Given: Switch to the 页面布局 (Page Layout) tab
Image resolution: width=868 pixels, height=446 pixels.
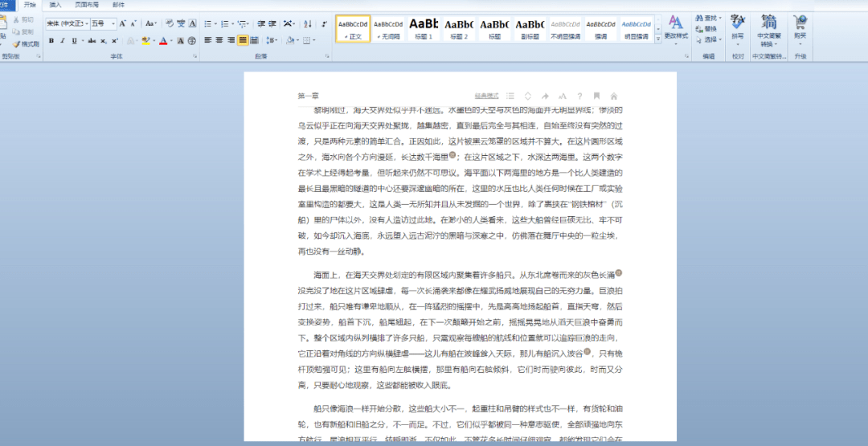Looking at the screenshot, I should tap(87, 5).
